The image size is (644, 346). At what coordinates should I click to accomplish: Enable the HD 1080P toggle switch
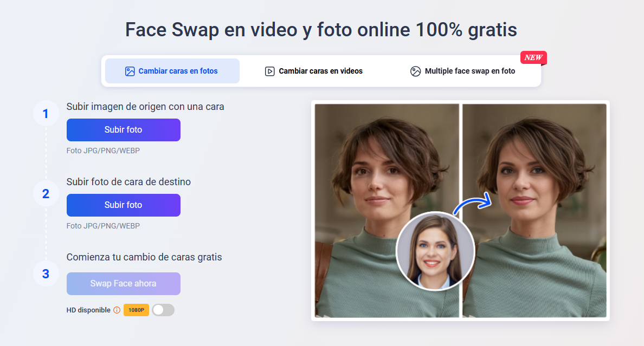163,310
